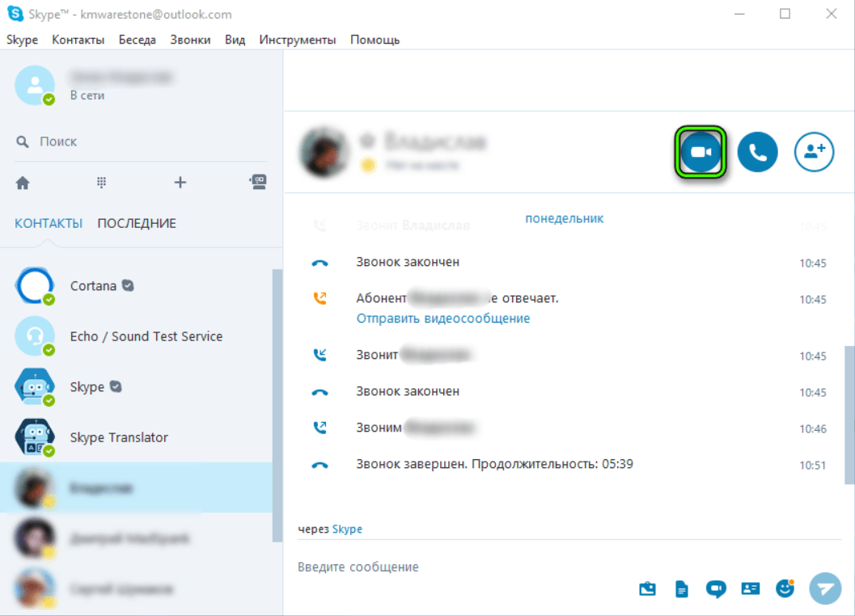Click the outgoing call icon by Звоним
Viewport: 855px width, 616px height.
coord(320,428)
